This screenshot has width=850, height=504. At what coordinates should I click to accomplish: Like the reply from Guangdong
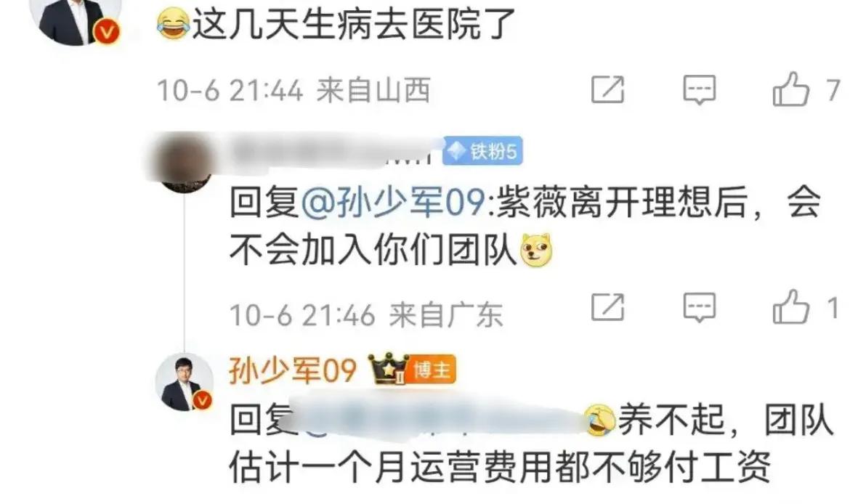point(791,307)
